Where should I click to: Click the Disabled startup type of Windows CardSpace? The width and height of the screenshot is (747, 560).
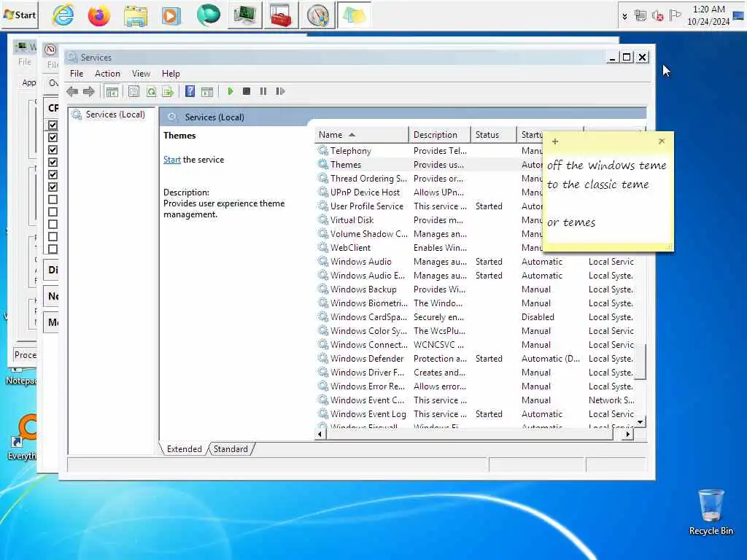click(x=538, y=317)
